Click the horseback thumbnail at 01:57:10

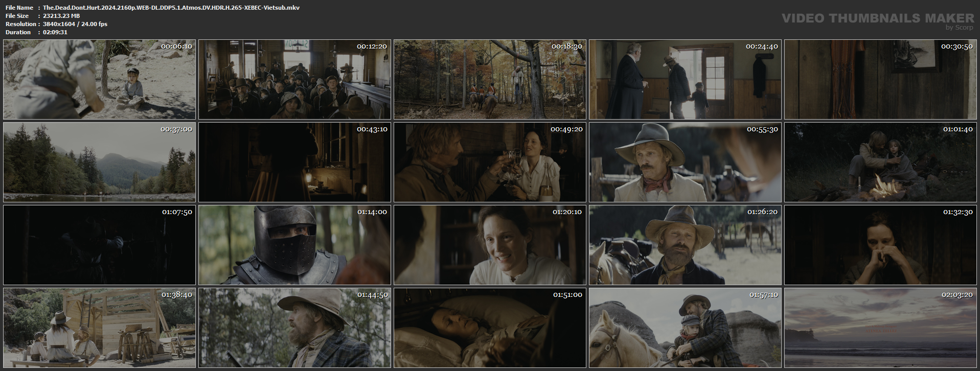click(685, 328)
